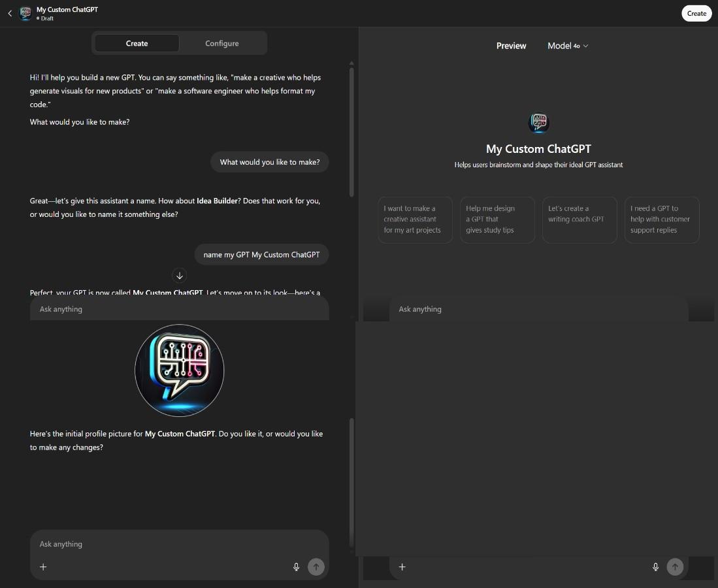
Task: Click the preview description about brainstorming
Action: pyautogui.click(x=538, y=165)
